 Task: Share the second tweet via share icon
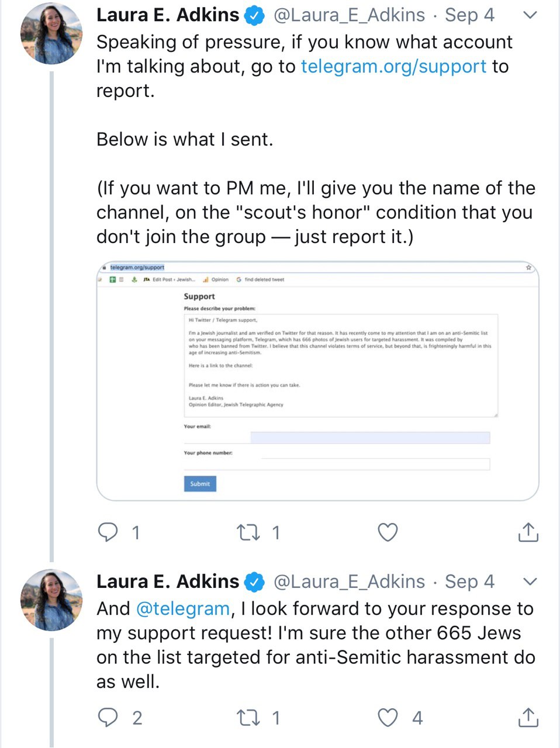tap(528, 717)
